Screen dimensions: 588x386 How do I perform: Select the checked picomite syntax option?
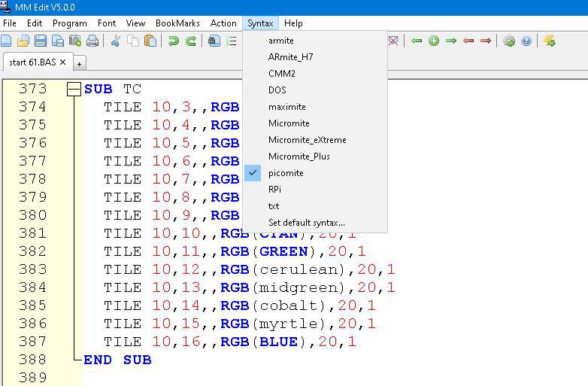[x=286, y=173]
